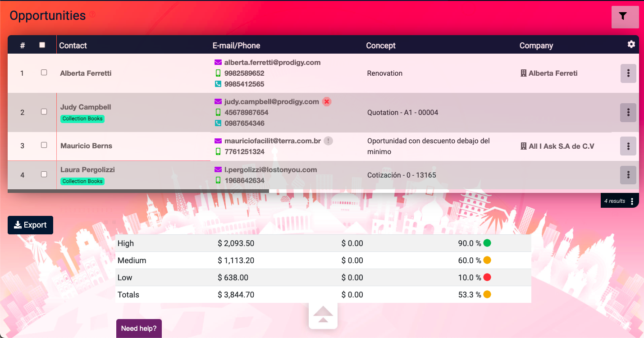
Task: Click the help question mark beside Opportunities
Action: pos(92,14)
